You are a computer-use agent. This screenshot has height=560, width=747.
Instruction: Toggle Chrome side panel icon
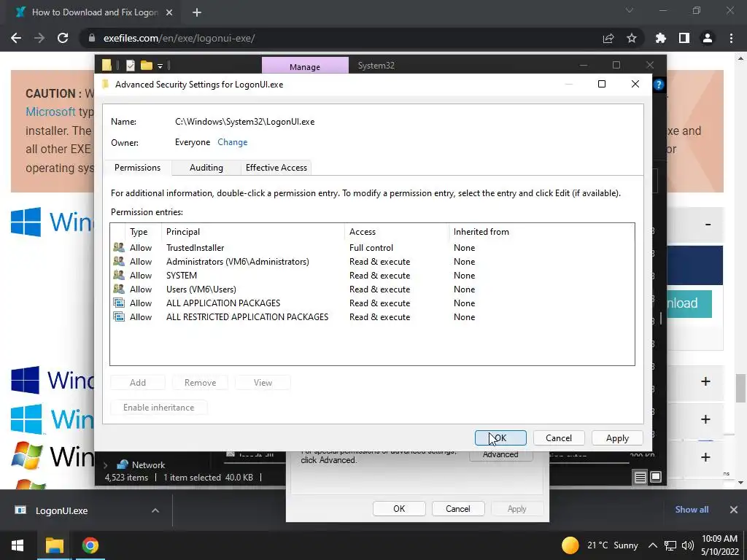coord(684,38)
